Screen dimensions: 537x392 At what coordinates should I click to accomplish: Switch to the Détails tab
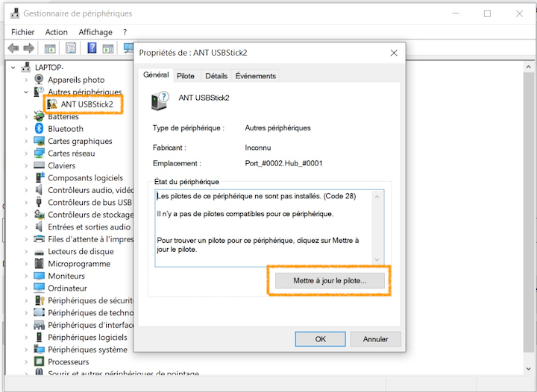216,76
